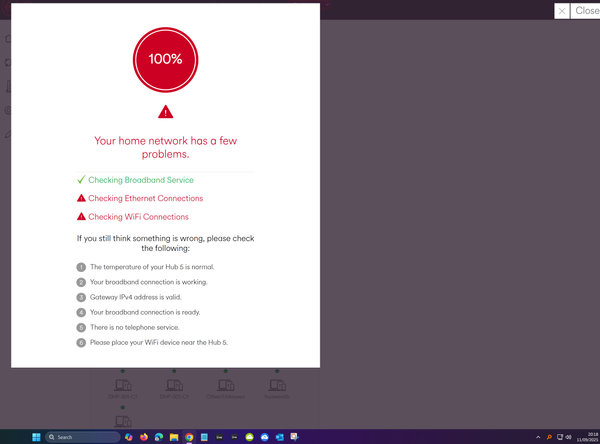The width and height of the screenshot is (600, 444).
Task: Select the Other/Unknown device in the background
Action: tap(225, 386)
